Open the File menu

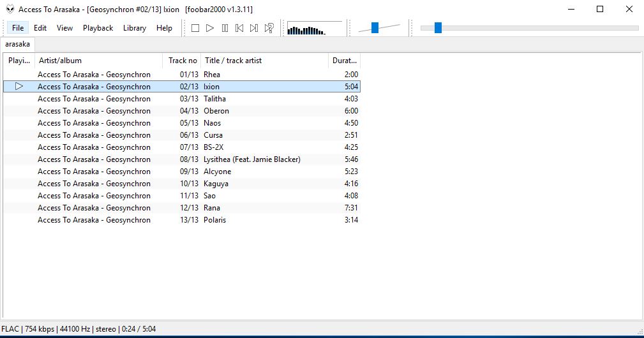18,28
